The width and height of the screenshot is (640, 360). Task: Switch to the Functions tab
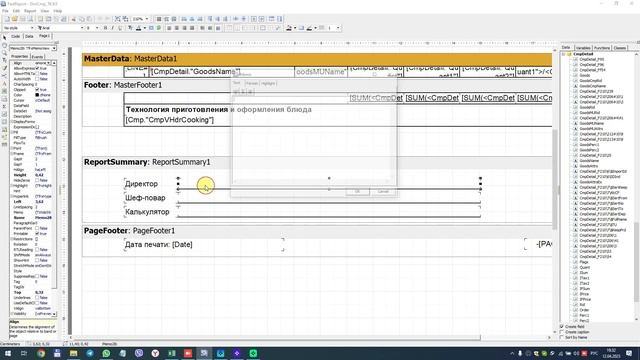click(x=602, y=48)
